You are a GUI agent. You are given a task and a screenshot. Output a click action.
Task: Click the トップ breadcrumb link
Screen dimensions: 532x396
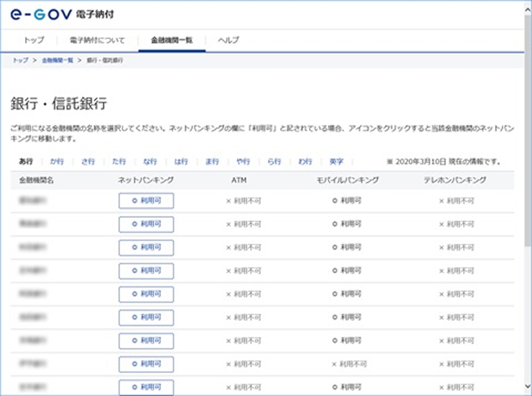point(20,60)
